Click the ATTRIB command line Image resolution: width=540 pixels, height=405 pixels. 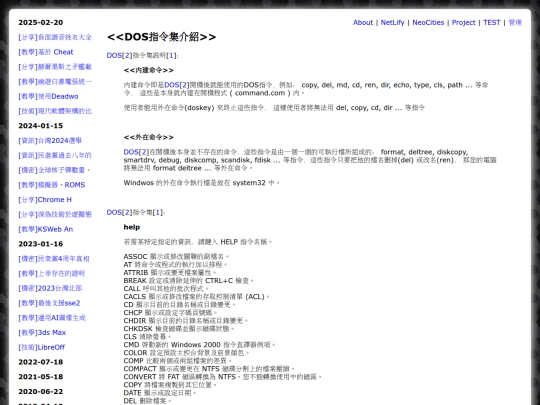point(170,272)
